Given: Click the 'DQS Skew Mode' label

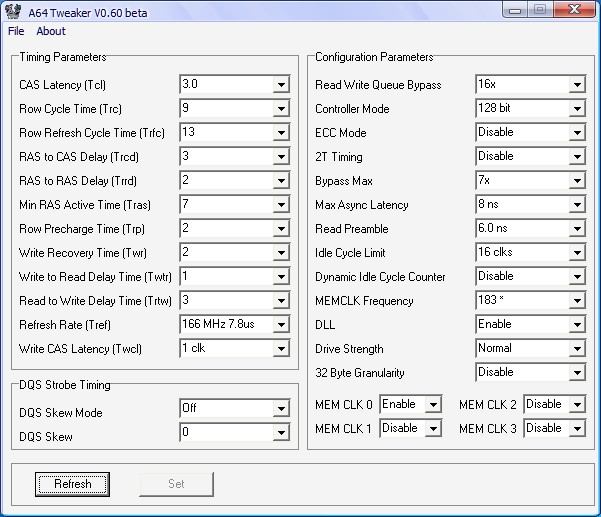Looking at the screenshot, I should tap(61, 413).
